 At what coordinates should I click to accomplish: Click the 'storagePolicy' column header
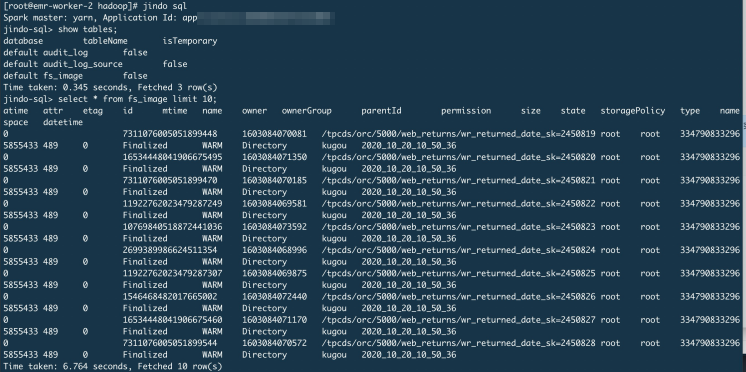[633, 111]
